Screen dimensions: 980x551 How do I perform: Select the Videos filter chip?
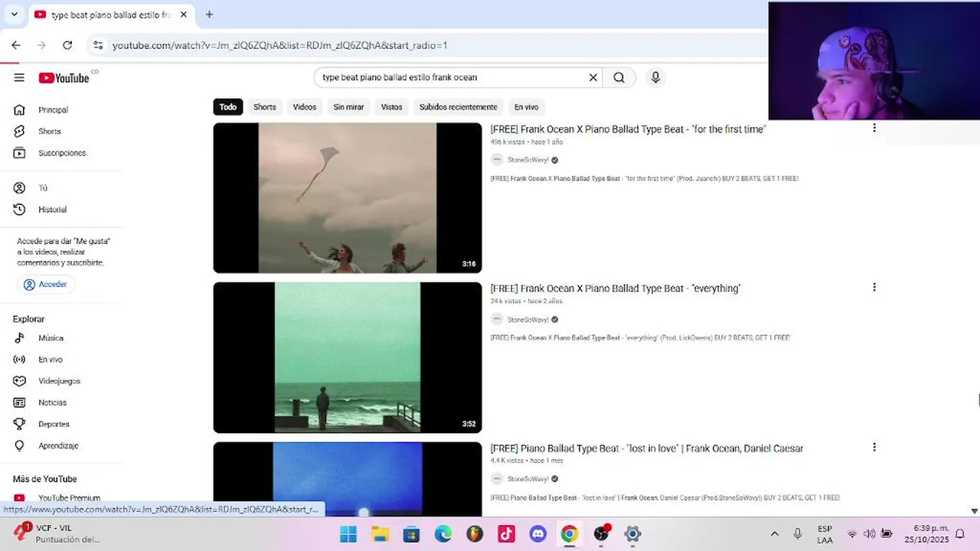pos(305,107)
